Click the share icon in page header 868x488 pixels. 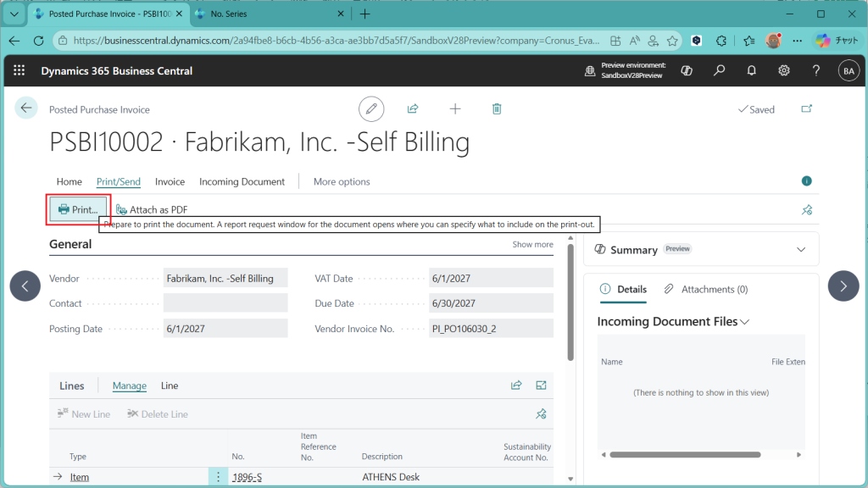(x=413, y=108)
